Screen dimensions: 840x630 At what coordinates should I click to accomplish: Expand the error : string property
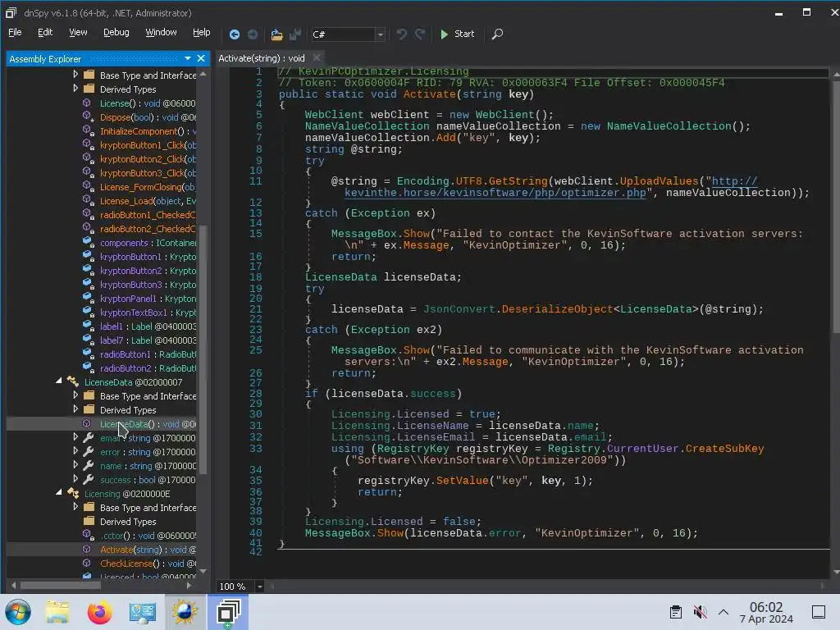click(75, 452)
